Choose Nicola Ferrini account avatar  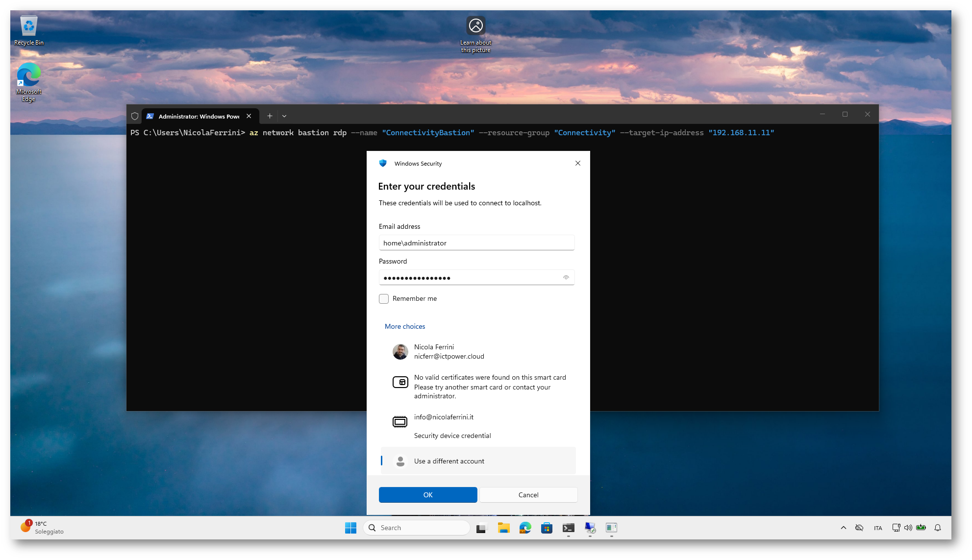[400, 352]
